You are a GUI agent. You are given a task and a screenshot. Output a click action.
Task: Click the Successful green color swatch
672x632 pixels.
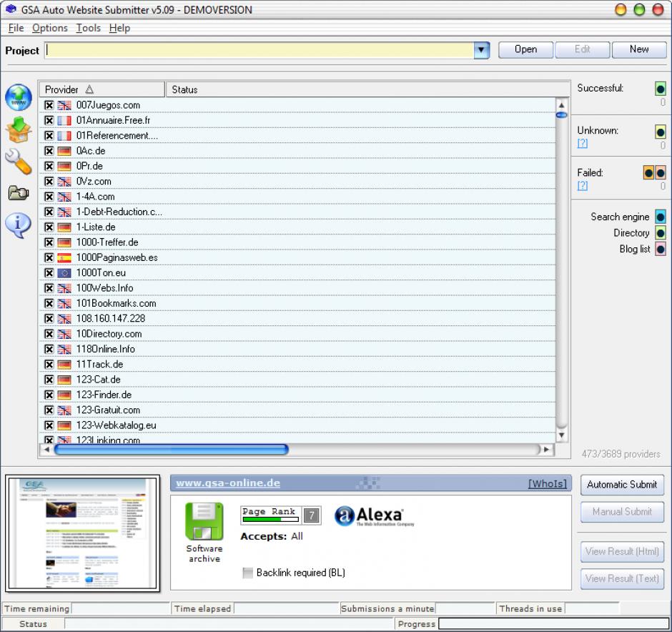661,89
